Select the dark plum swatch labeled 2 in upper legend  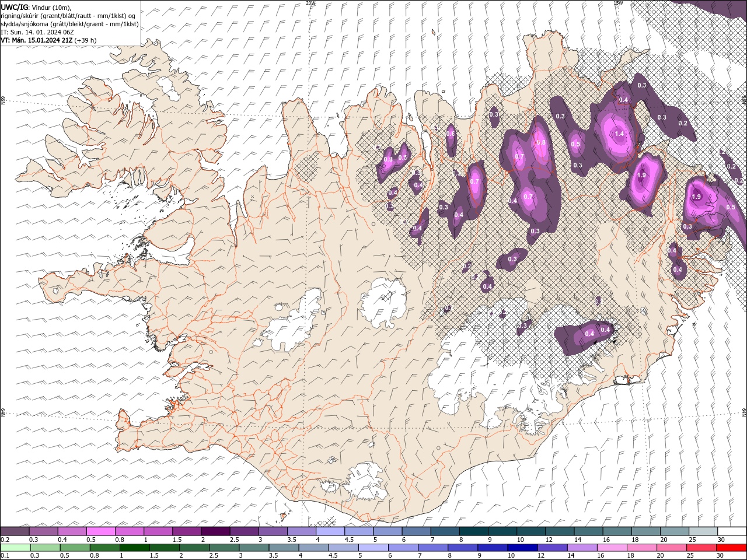(x=215, y=531)
